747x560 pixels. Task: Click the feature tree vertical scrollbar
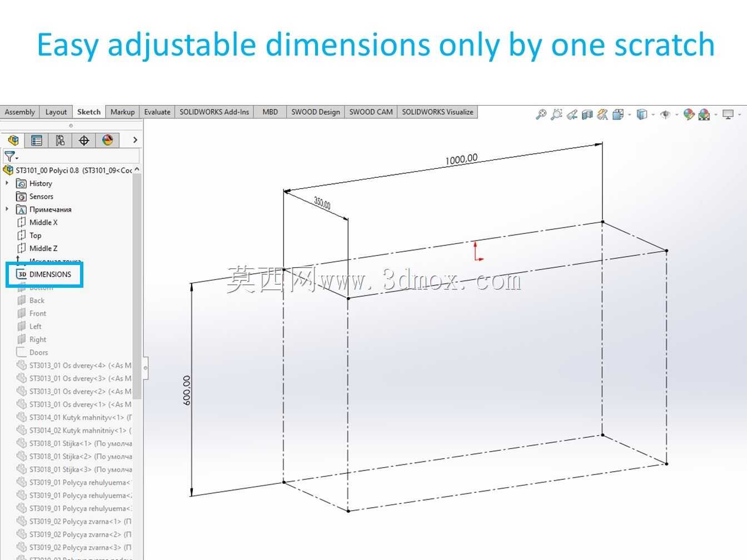click(x=137, y=286)
